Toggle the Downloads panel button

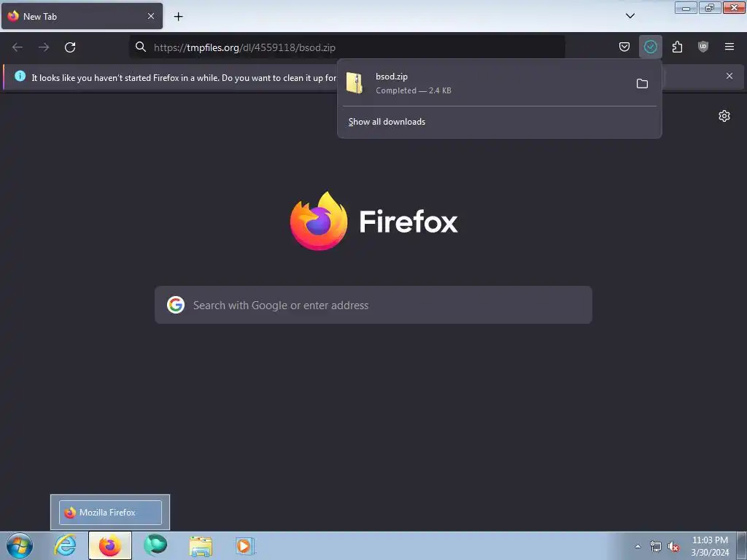[650, 47]
